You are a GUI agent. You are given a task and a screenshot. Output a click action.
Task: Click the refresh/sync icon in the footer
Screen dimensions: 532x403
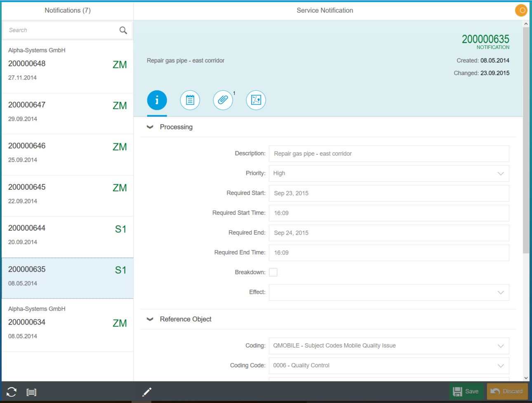[11, 392]
